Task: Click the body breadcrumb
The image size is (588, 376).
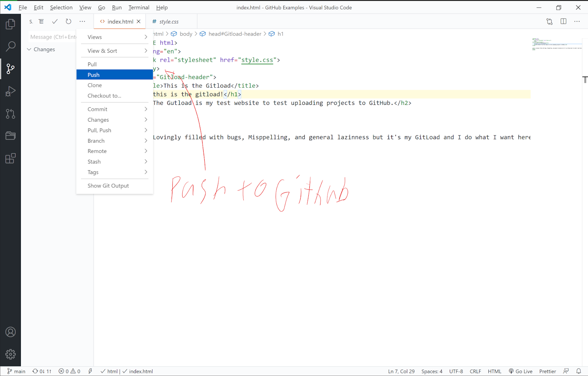Action: [x=182, y=34]
